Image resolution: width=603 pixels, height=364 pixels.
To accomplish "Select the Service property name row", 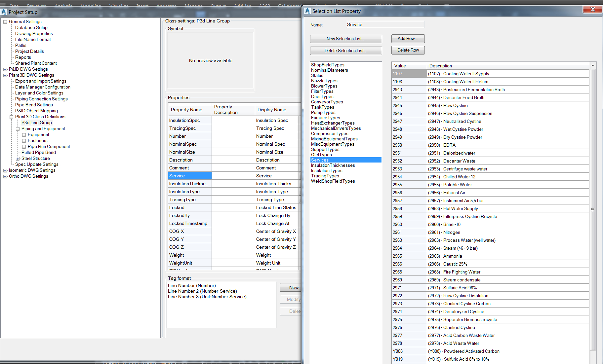I will (x=190, y=176).
